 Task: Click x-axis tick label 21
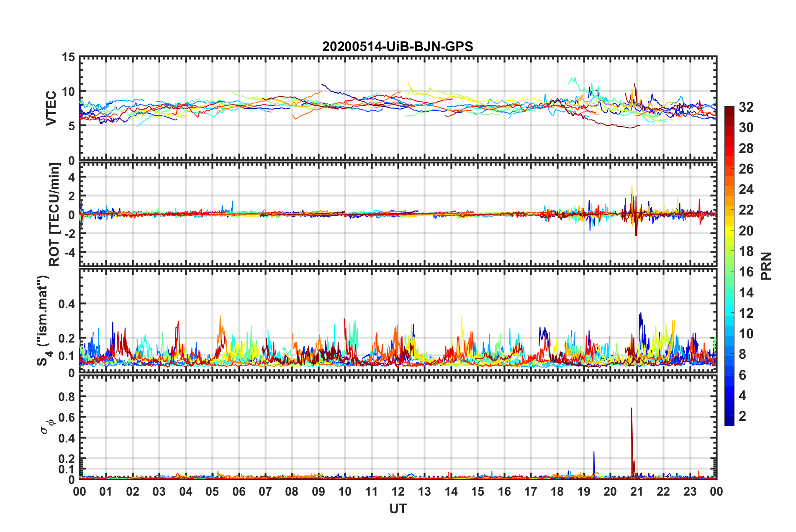(637, 491)
